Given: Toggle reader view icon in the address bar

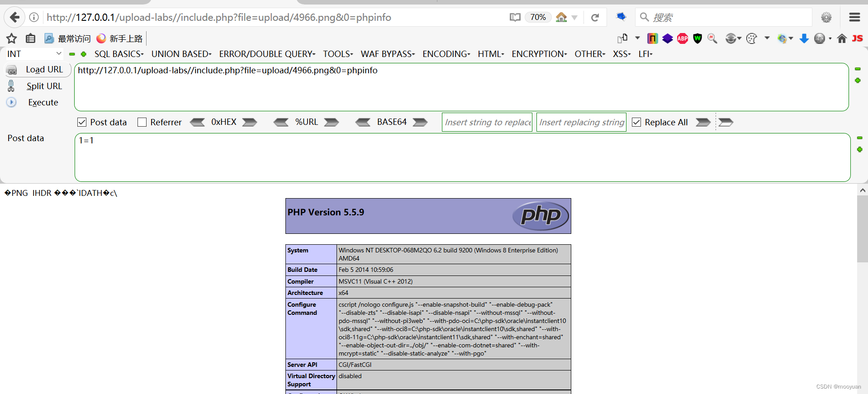Looking at the screenshot, I should (515, 17).
